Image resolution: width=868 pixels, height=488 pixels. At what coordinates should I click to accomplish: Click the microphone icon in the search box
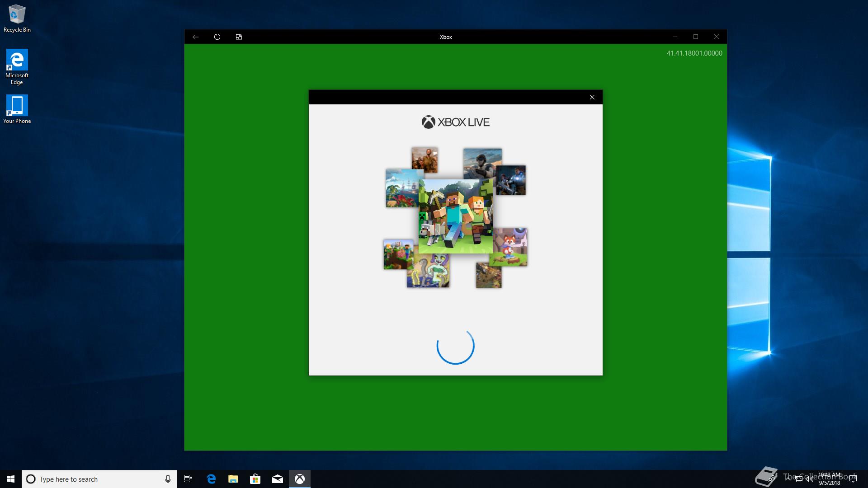168,479
